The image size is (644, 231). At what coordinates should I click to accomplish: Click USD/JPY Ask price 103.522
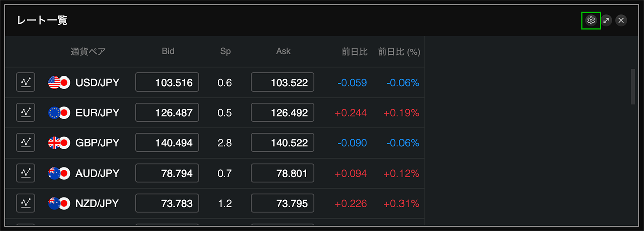point(282,83)
